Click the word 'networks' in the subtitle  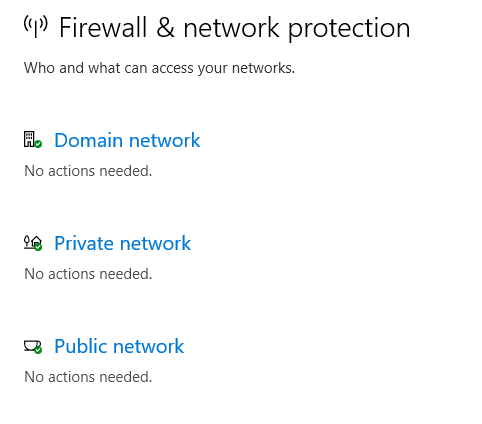point(263,68)
